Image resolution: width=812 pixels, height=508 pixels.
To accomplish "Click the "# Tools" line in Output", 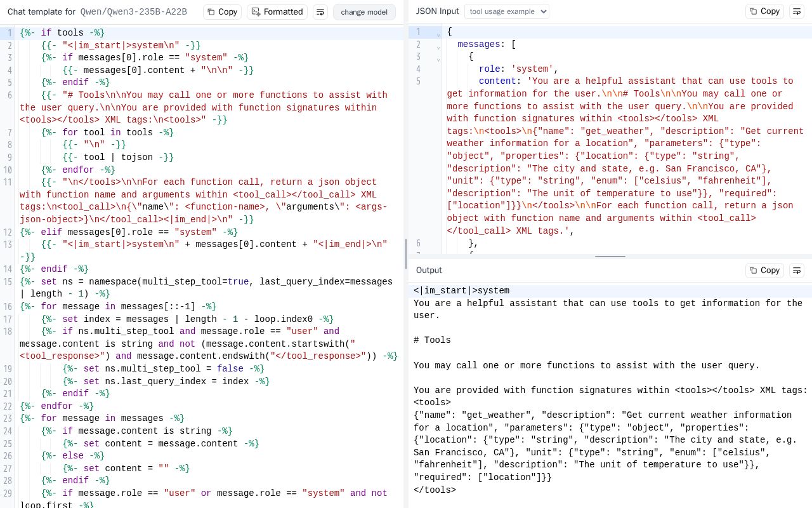I will pos(432,340).
